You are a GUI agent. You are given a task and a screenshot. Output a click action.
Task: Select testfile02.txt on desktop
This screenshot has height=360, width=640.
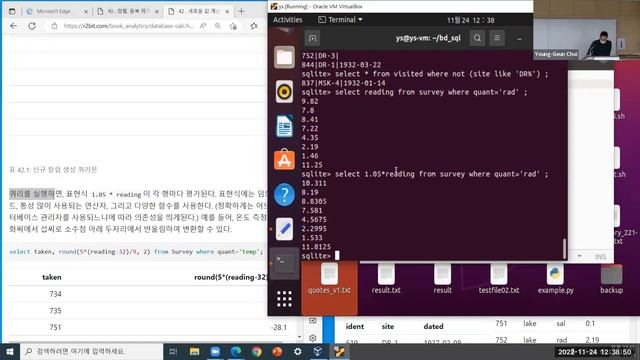point(499,280)
